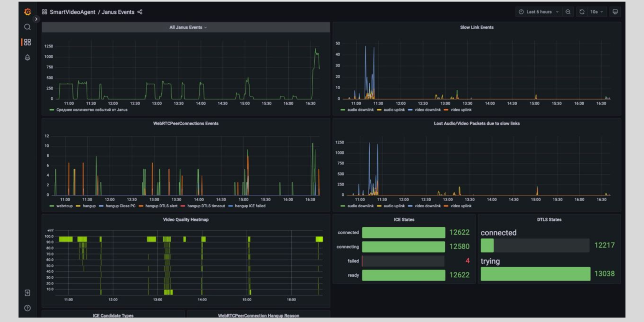
Task: Click the dashboard grid icon beside SmartVideoAgent
Action: (x=44, y=12)
